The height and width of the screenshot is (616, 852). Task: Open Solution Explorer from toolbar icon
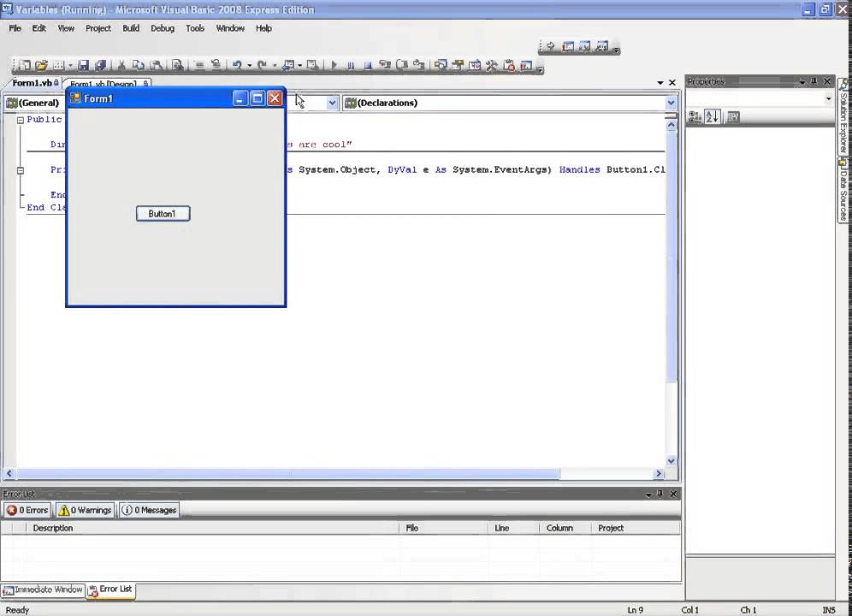pos(441,65)
